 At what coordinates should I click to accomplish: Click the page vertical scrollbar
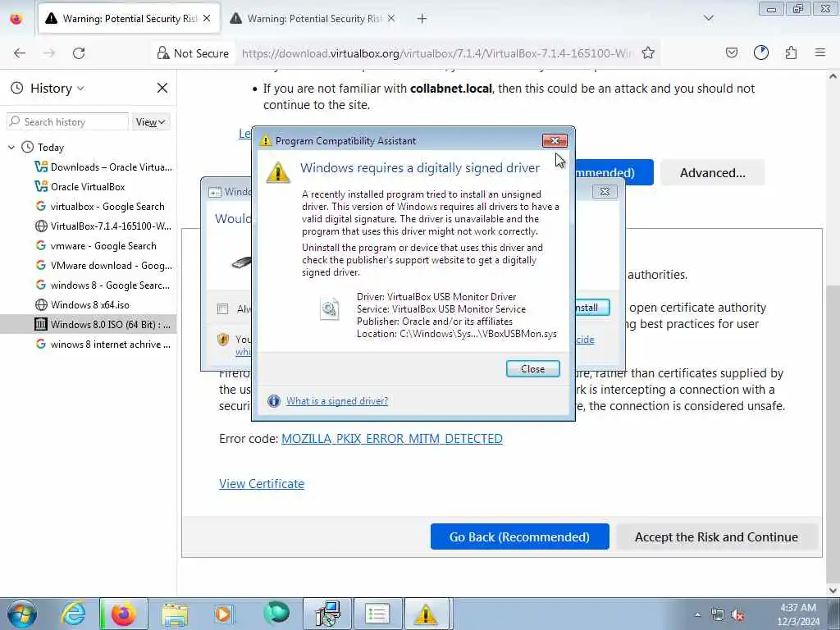[833, 434]
